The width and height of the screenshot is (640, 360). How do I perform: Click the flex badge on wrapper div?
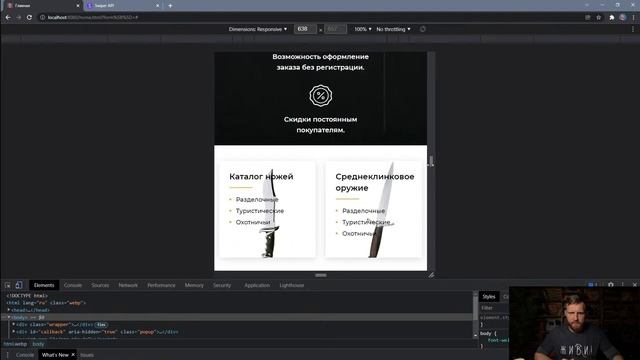[x=101, y=325]
